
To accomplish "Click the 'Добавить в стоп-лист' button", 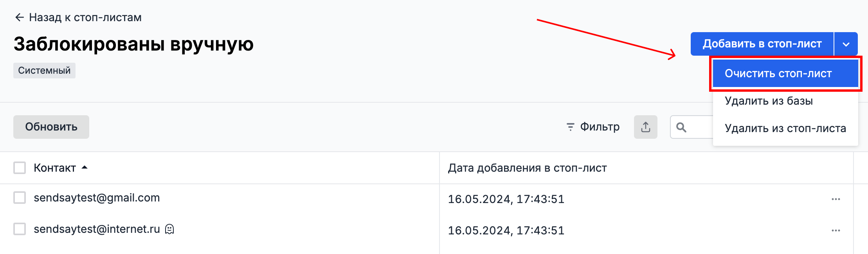I will pyautogui.click(x=762, y=44).
